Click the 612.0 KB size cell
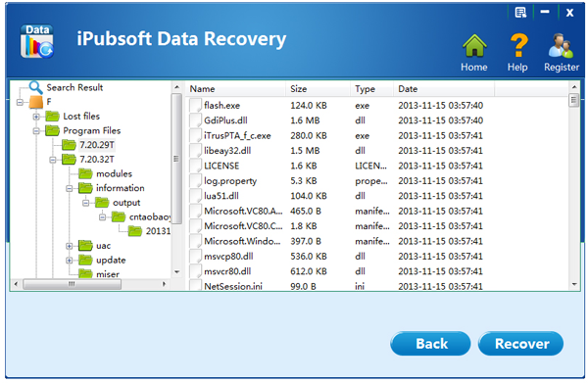Screen dimensions: 588x383 (309, 271)
